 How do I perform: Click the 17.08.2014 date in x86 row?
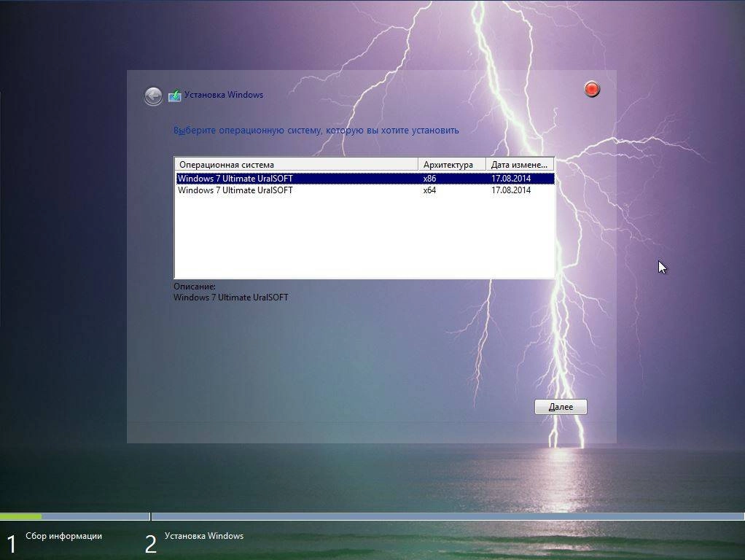tap(511, 178)
